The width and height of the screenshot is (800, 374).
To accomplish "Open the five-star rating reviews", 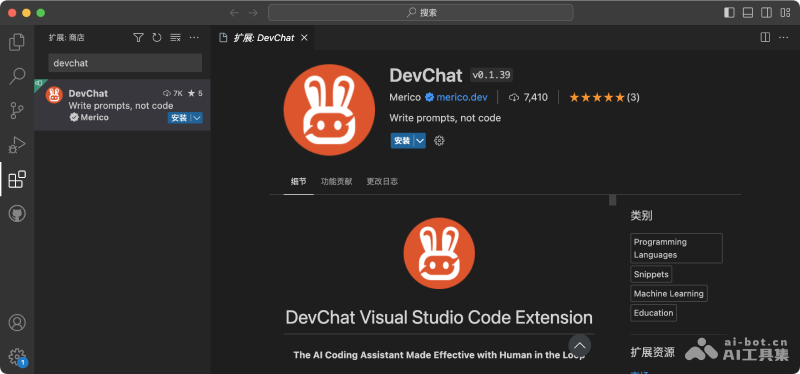I will click(x=604, y=97).
